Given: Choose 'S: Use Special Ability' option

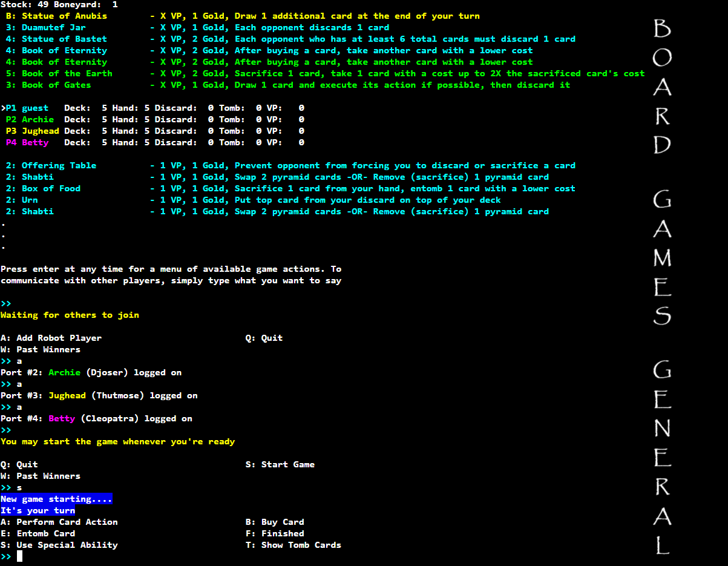Looking at the screenshot, I should 59,545.
